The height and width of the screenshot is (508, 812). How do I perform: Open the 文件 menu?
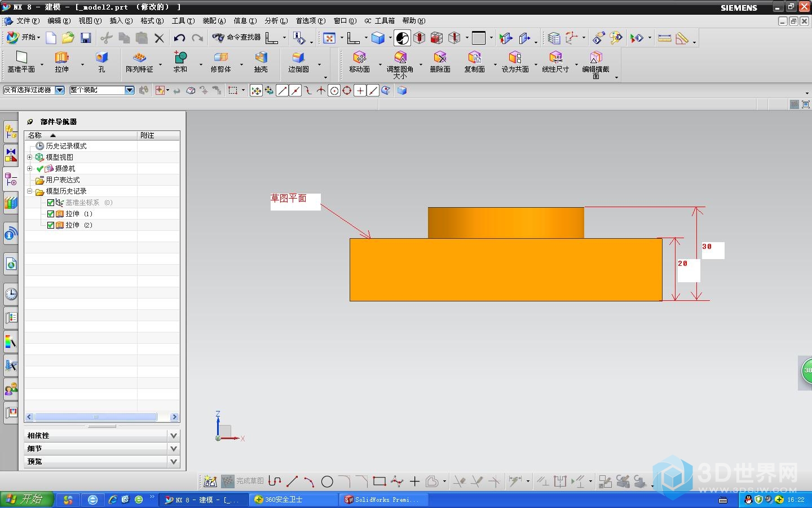click(x=28, y=21)
